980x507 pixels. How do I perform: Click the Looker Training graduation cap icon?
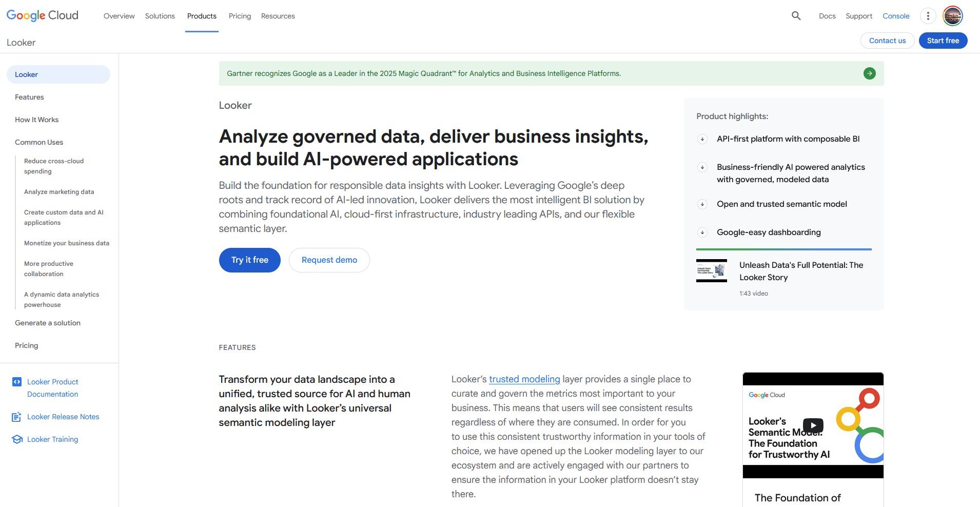[x=17, y=439]
